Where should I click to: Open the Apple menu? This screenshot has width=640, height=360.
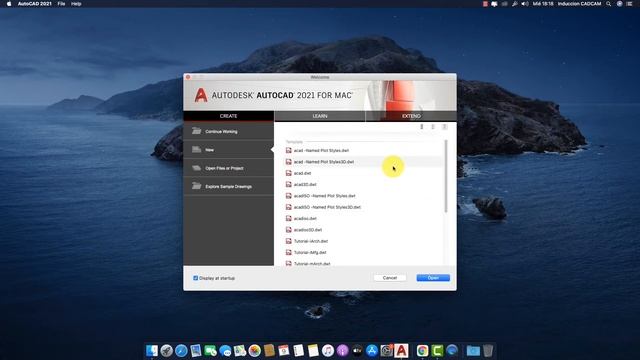coord(9,4)
